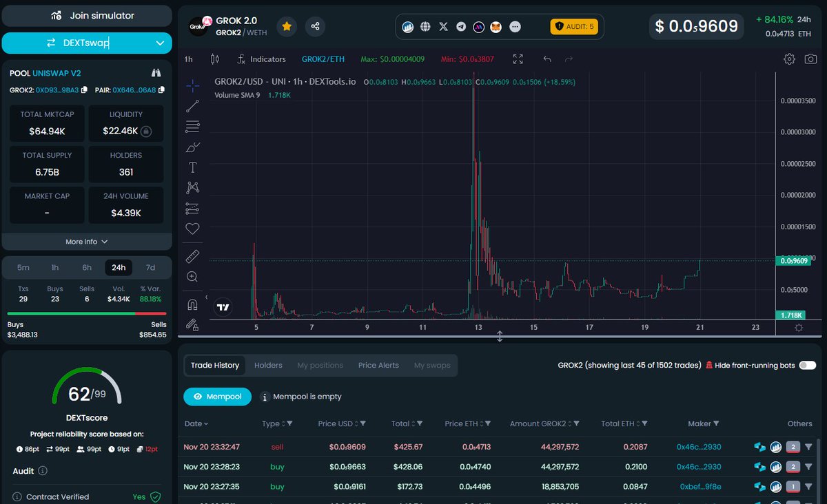827x504 pixels.
Task: Open candlestick chart style selector
Action: [214, 59]
